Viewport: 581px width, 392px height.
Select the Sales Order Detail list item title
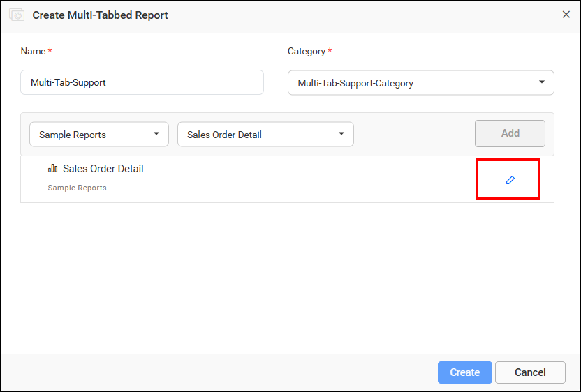(x=103, y=169)
